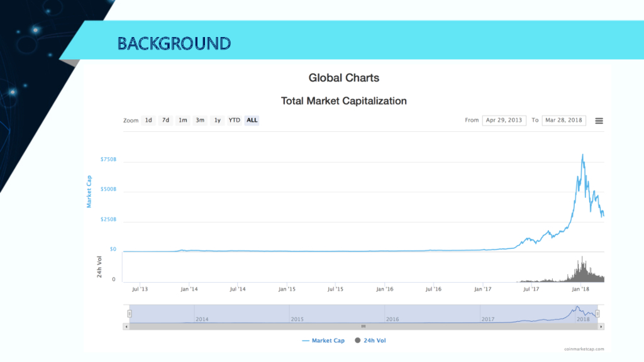Open the coinmarketcap.com credit link
The image size is (644, 362).
tap(582, 349)
